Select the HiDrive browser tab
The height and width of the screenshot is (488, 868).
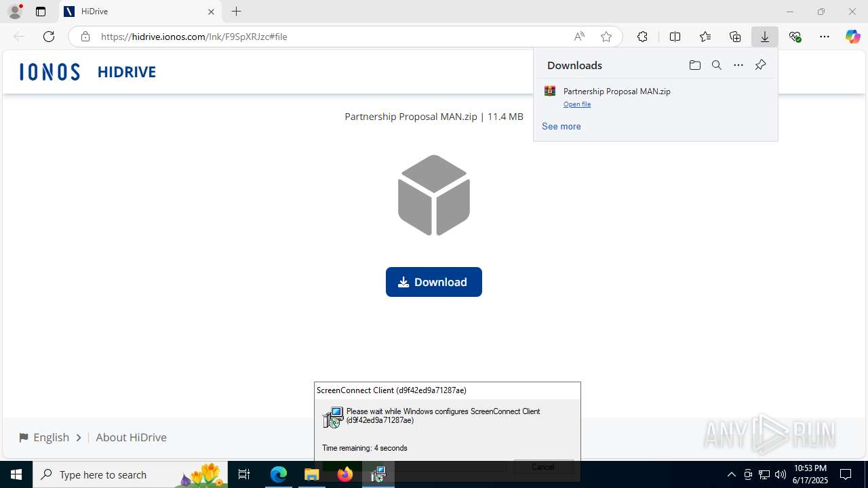coord(139,12)
